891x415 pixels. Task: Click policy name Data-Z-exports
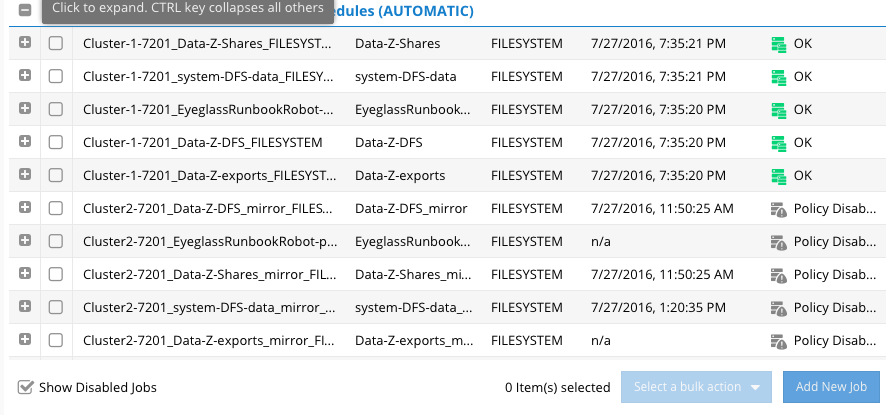pyautogui.click(x=400, y=176)
